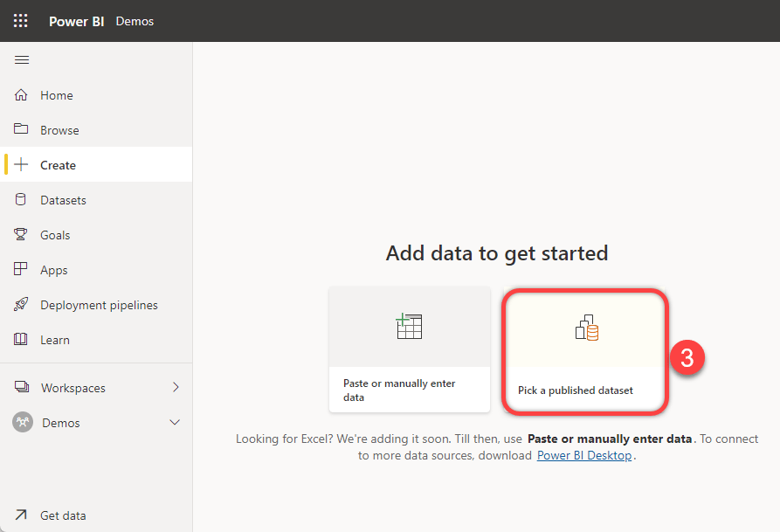Screen dimensions: 780x532
Task: Click the Get data arrow icon
Action: pos(21,515)
